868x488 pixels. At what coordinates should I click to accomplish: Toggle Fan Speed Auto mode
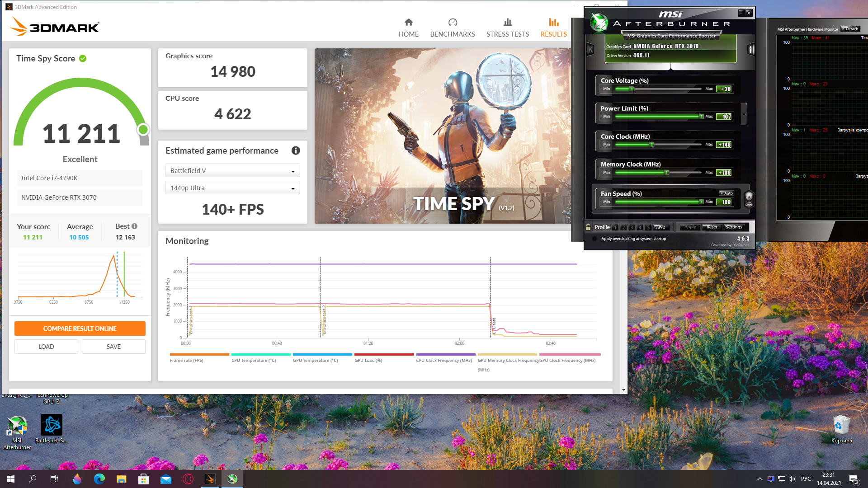[726, 193]
